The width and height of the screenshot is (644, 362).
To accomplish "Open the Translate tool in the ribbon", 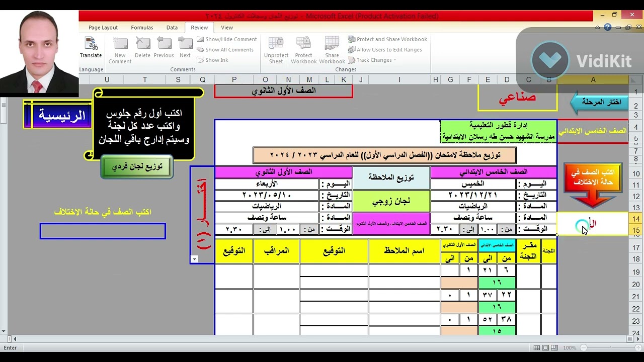I will click(91, 48).
